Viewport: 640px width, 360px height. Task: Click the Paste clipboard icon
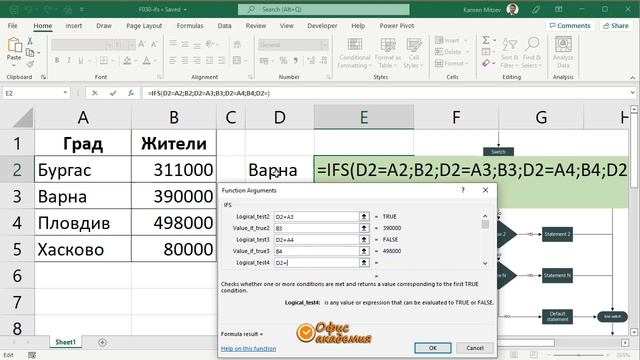pyautogui.click(x=14, y=45)
